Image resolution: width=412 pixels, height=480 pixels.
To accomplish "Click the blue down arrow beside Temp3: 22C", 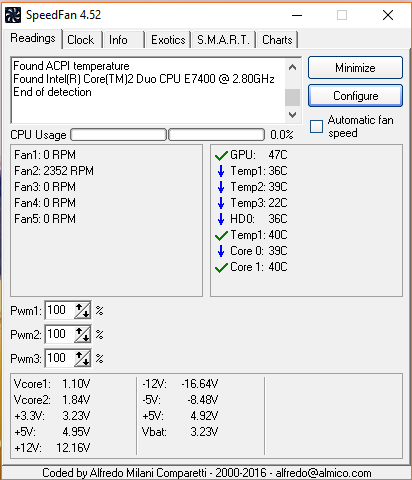I will (x=221, y=203).
